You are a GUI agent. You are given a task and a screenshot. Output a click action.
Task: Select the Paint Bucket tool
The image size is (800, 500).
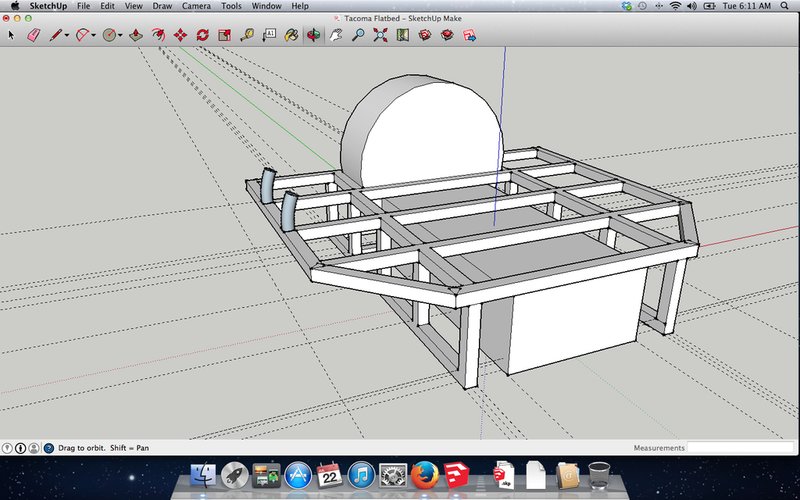click(x=291, y=35)
